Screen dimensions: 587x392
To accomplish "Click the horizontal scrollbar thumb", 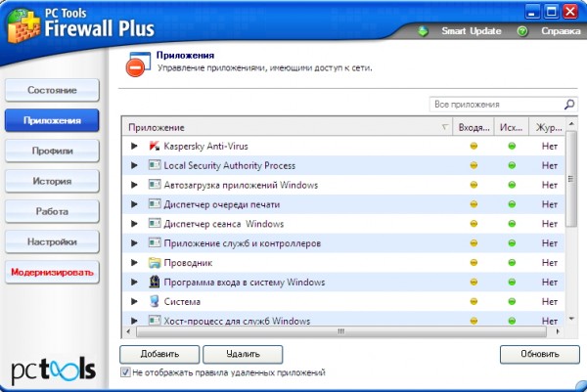I will 341,331.
